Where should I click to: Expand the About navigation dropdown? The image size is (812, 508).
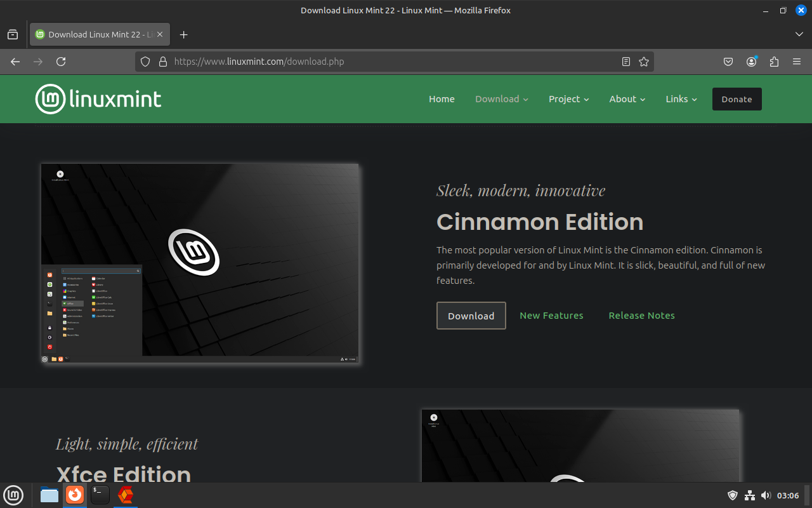[x=627, y=99]
